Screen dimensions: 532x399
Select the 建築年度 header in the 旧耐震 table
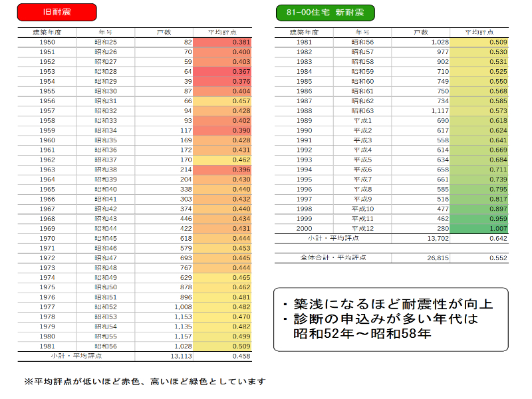pos(47,32)
